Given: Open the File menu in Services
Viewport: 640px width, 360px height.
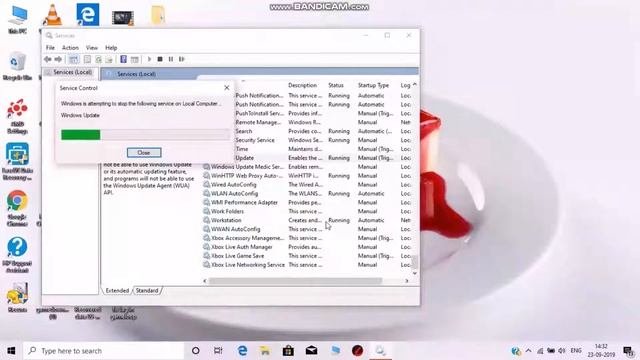Looking at the screenshot, I should coord(50,48).
